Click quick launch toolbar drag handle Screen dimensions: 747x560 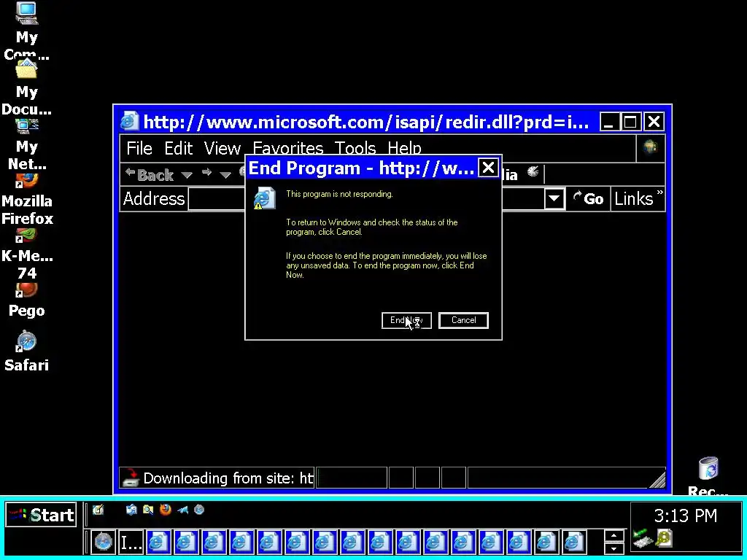coord(87,513)
